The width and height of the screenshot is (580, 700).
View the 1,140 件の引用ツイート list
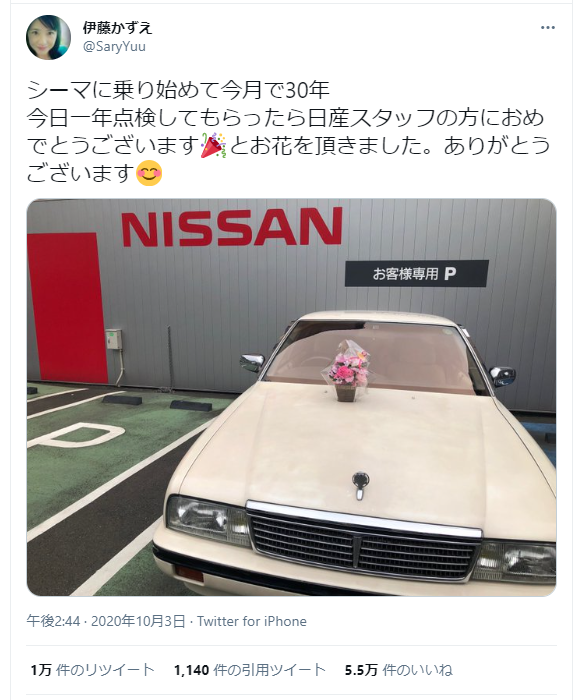[x=250, y=670]
